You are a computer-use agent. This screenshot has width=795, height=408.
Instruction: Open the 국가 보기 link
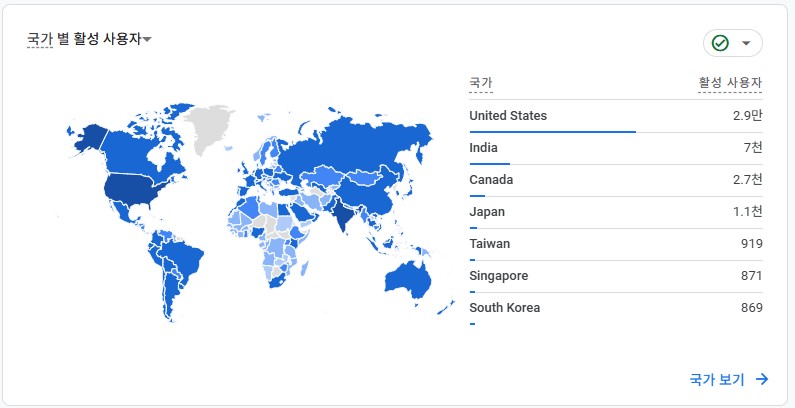click(x=717, y=379)
